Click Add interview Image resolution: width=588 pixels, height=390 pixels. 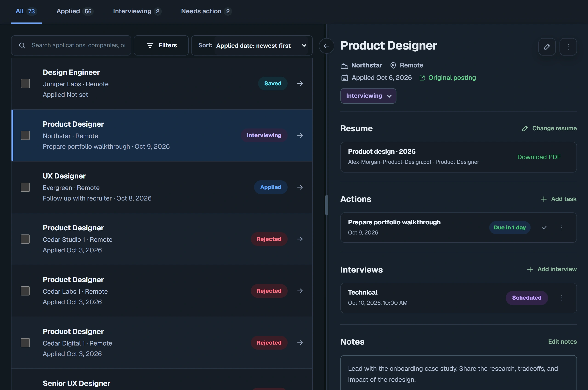pyautogui.click(x=552, y=269)
